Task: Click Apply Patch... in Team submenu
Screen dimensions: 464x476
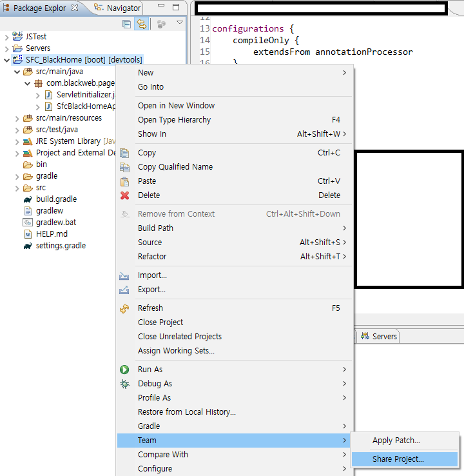Action: (405, 441)
